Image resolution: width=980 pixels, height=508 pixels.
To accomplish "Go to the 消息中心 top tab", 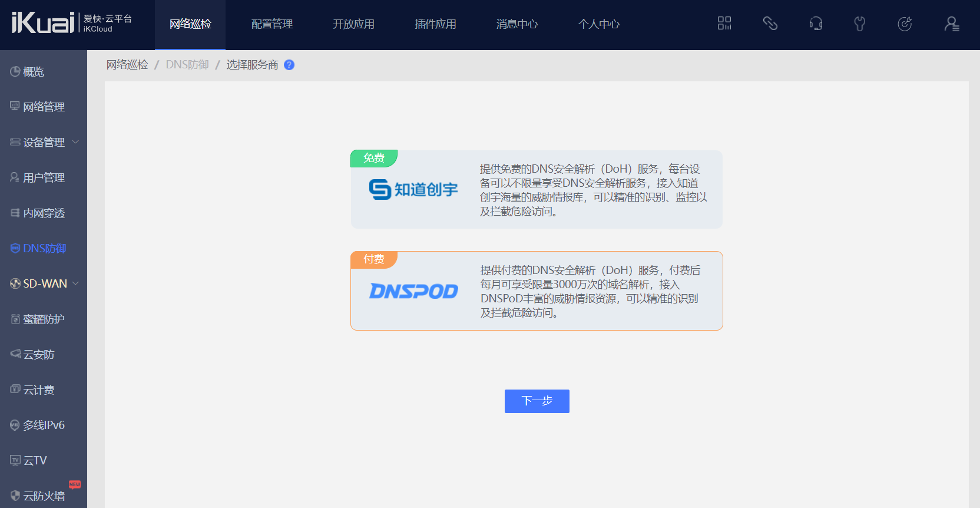I will (517, 24).
